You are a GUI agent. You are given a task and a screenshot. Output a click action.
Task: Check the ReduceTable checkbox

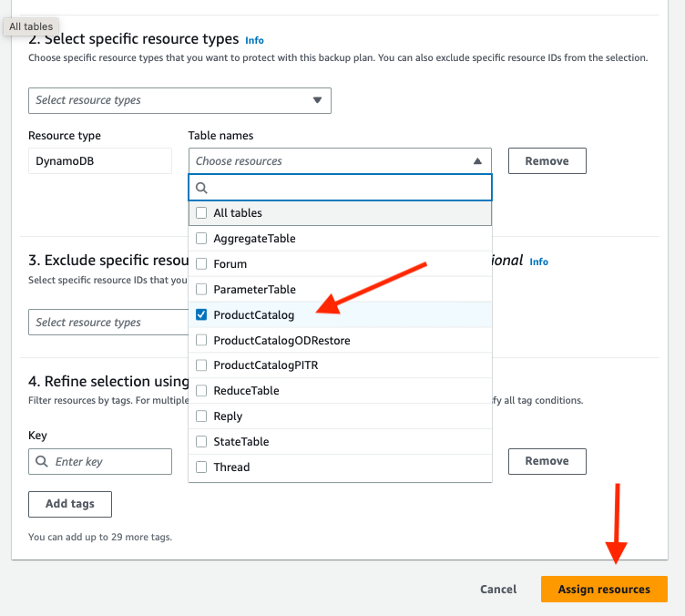[x=201, y=391]
